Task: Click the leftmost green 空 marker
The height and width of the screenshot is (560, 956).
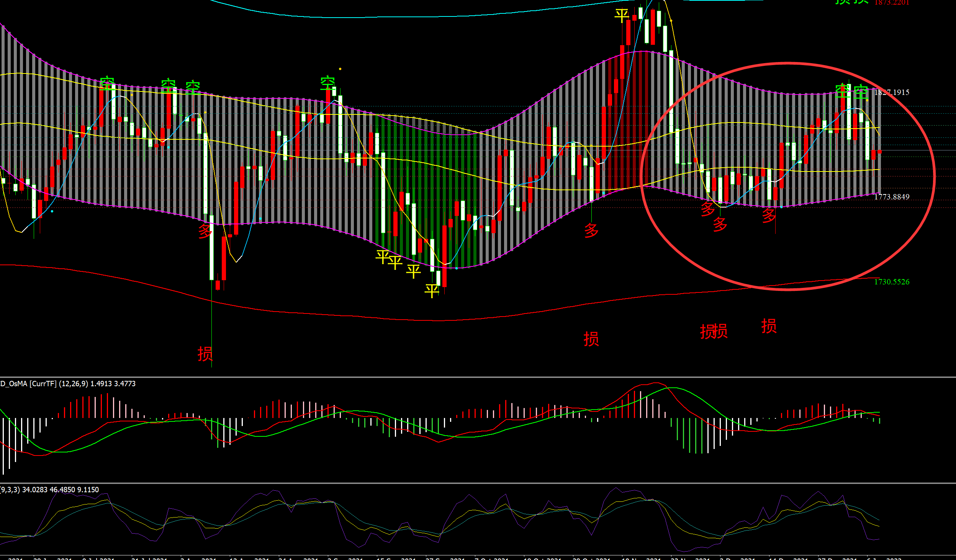Action: (x=107, y=83)
